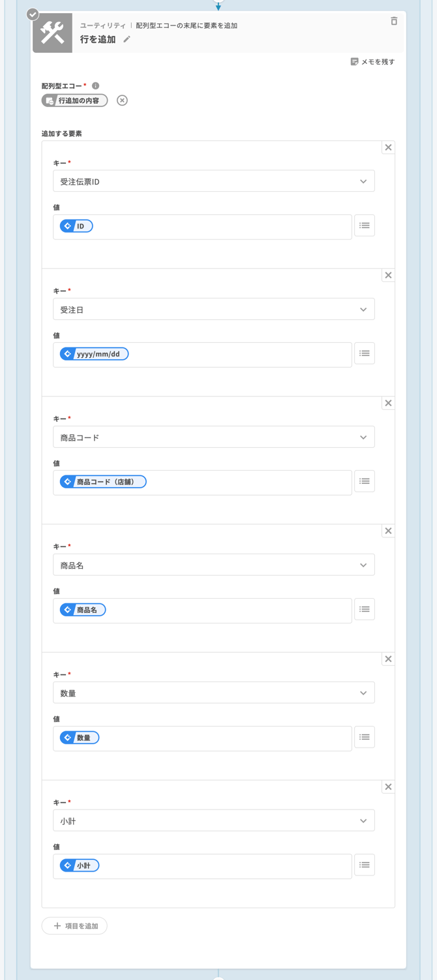Open the variable list beside the ID value
This screenshot has width=437, height=980.
click(365, 225)
